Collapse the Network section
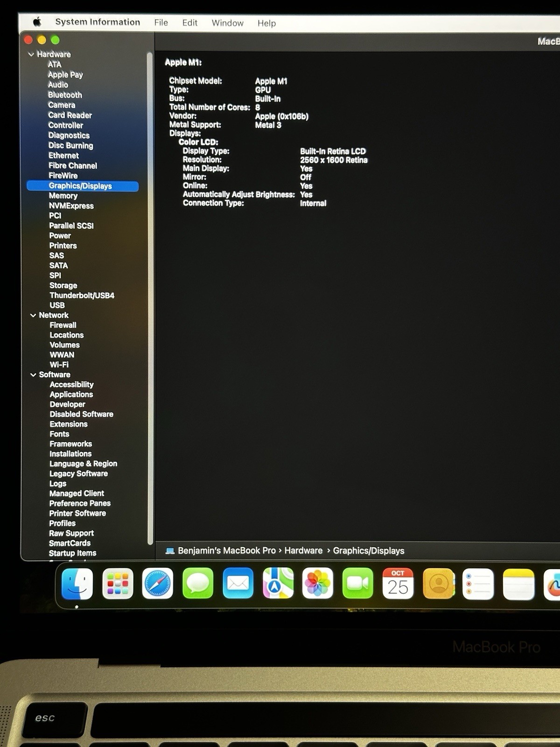Viewport: 560px width, 747px height. [x=33, y=315]
